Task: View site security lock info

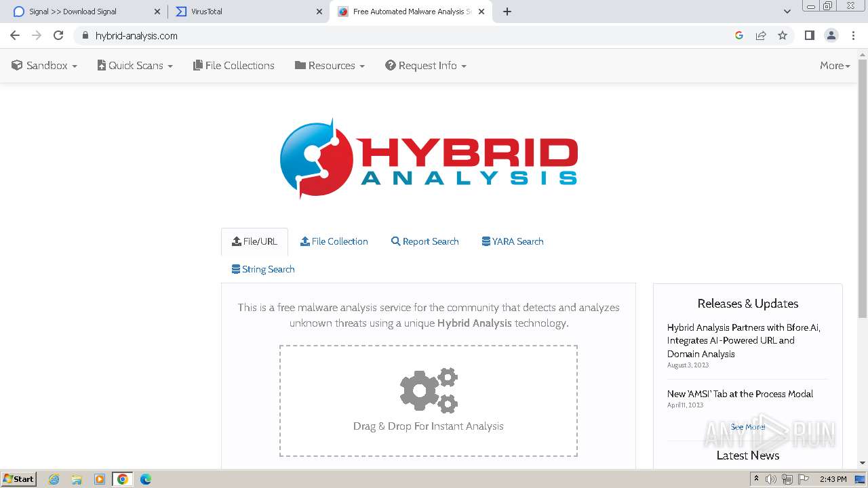Action: pyautogui.click(x=85, y=35)
